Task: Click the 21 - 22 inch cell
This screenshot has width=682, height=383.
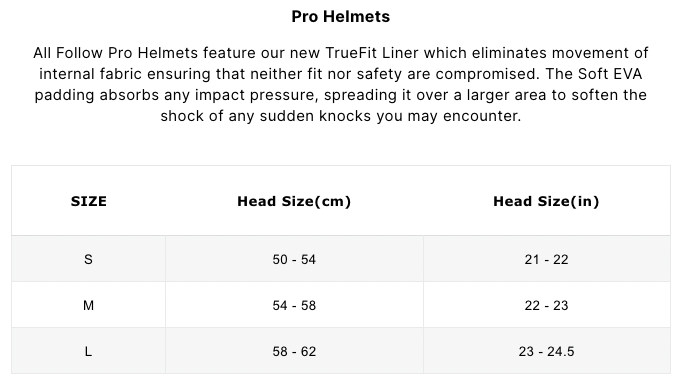Action: (546, 260)
